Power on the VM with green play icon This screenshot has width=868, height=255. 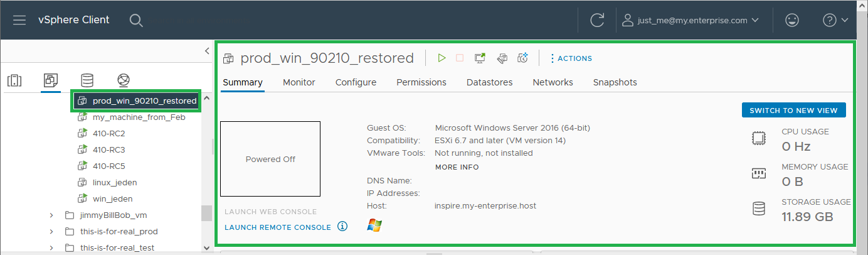coord(442,58)
